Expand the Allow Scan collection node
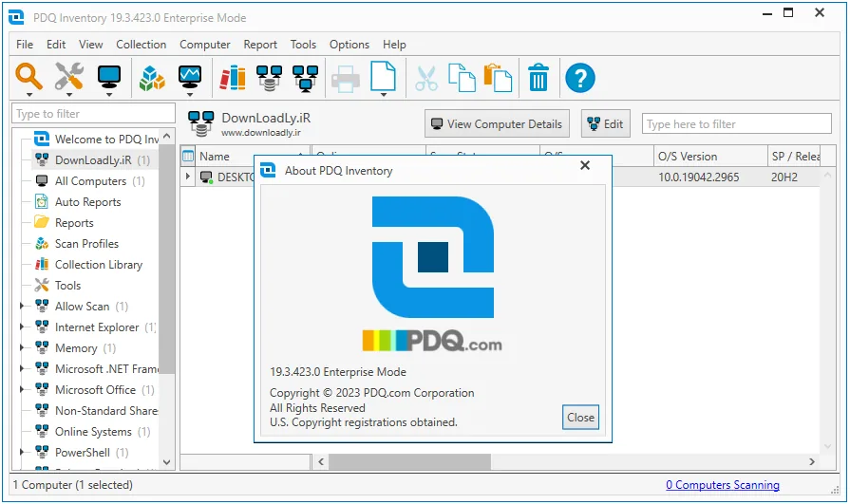This screenshot has height=504, width=850. [22, 307]
